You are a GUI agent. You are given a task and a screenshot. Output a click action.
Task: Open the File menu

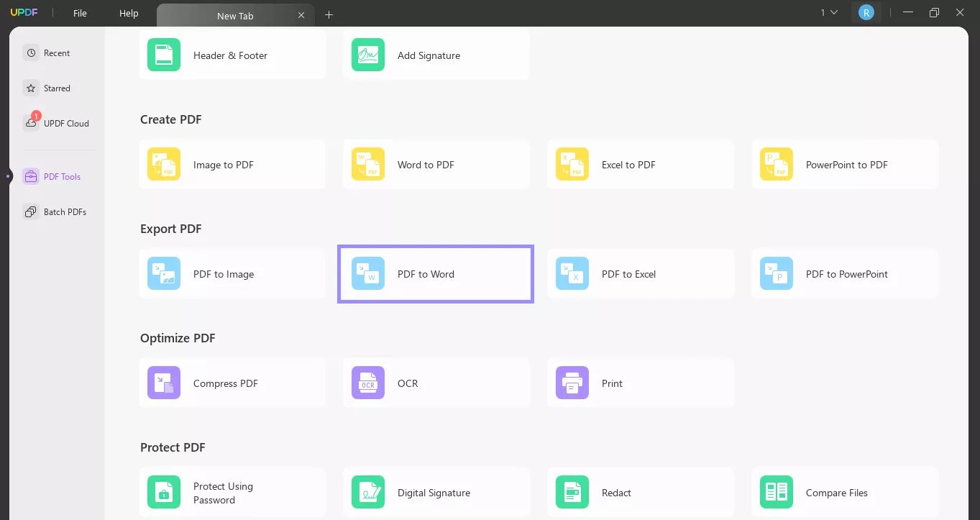pyautogui.click(x=80, y=13)
